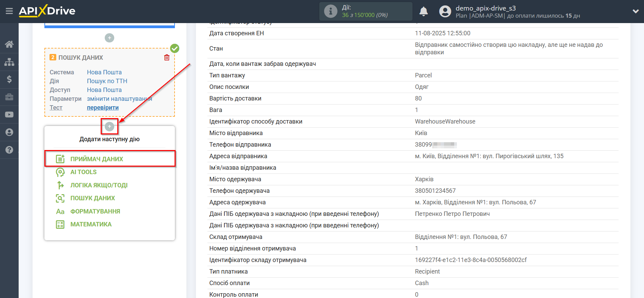Screen dimensions: 644x298
Task: Click Петренко Петро Петрович value
Action: coord(452,214)
